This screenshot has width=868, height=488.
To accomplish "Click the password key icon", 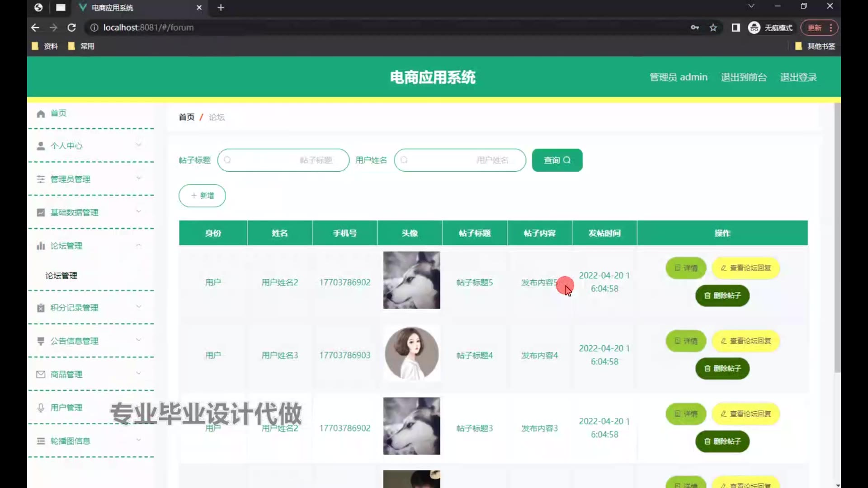I will (695, 28).
